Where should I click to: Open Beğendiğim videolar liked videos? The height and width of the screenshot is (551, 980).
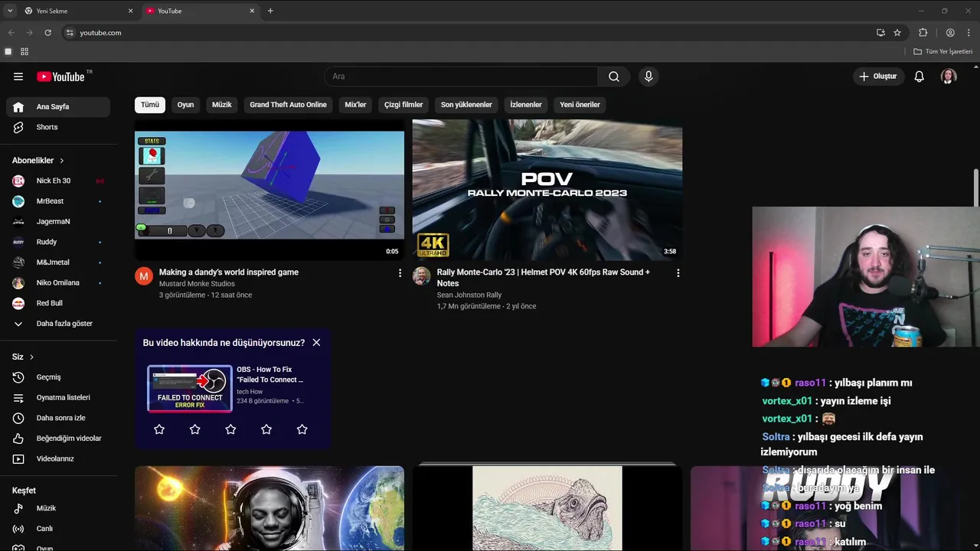[x=58, y=439]
